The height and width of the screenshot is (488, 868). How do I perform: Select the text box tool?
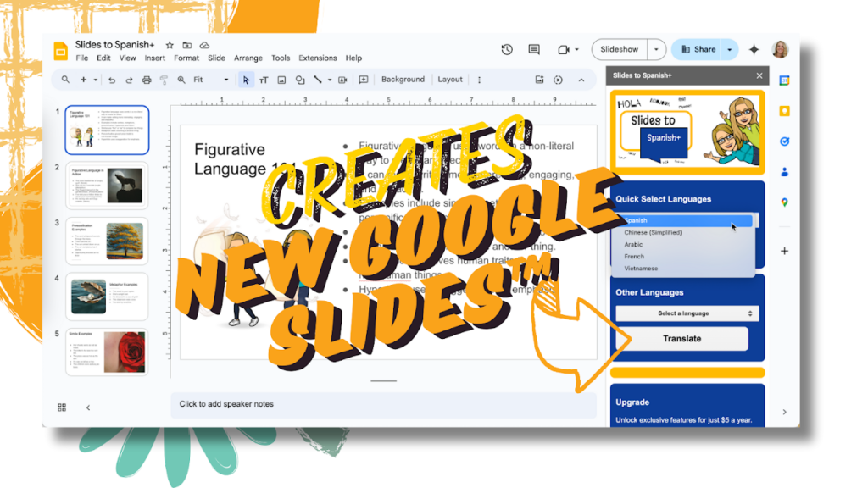(264, 80)
